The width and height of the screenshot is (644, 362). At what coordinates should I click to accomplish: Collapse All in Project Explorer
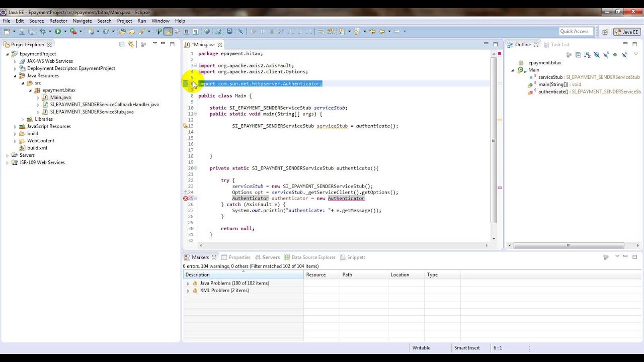tap(122, 44)
